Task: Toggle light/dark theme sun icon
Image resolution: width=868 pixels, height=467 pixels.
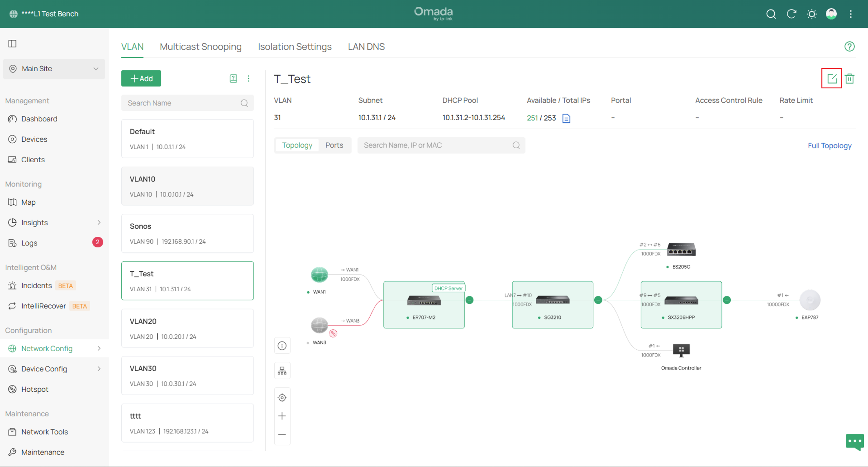Action: click(812, 14)
